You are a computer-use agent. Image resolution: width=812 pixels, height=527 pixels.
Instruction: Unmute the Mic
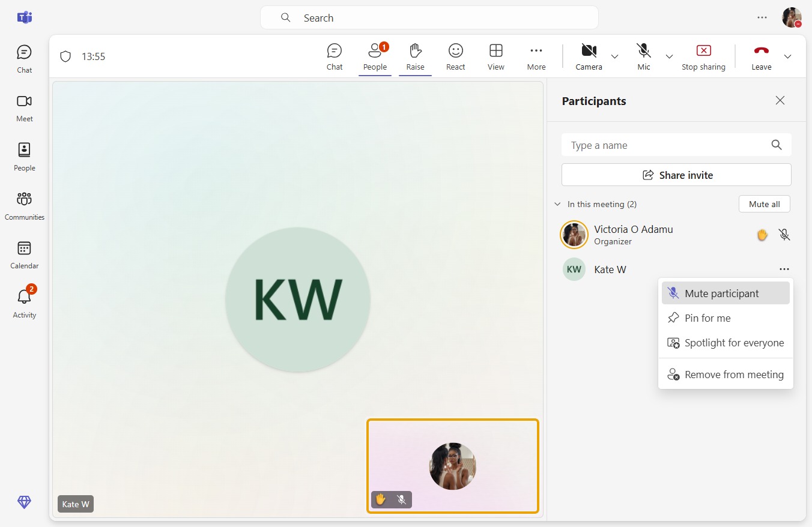pyautogui.click(x=644, y=56)
